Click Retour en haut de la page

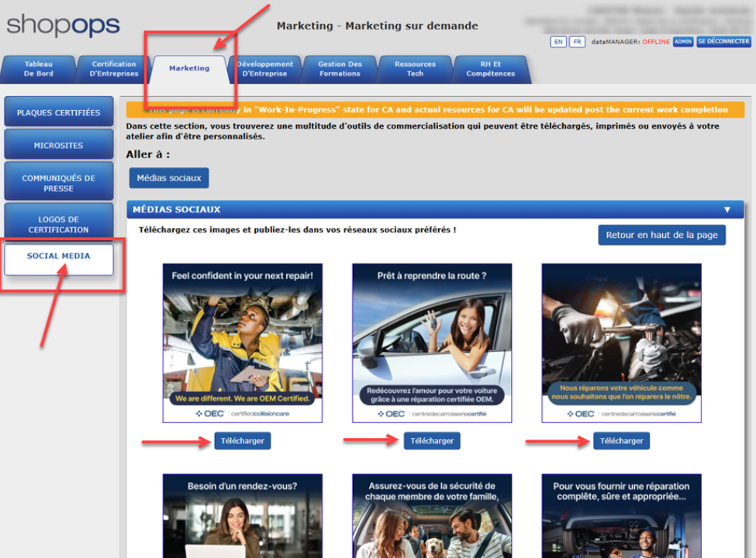point(661,235)
